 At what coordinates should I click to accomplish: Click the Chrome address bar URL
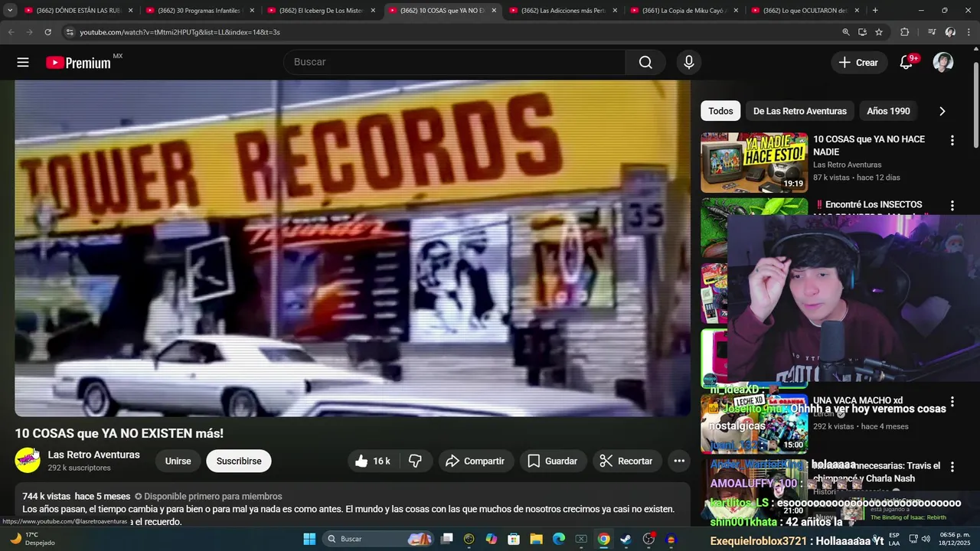[x=179, y=32]
